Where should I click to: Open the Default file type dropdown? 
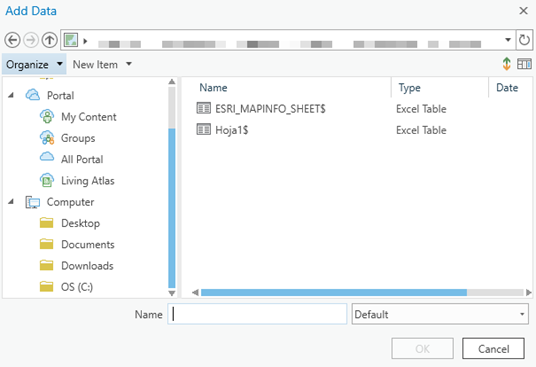click(440, 314)
